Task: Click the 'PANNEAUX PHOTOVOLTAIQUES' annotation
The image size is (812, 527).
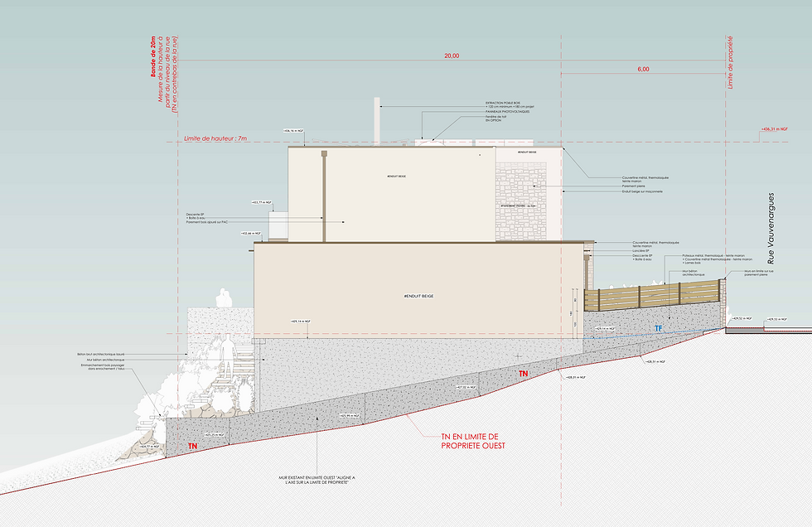Action: (507, 112)
